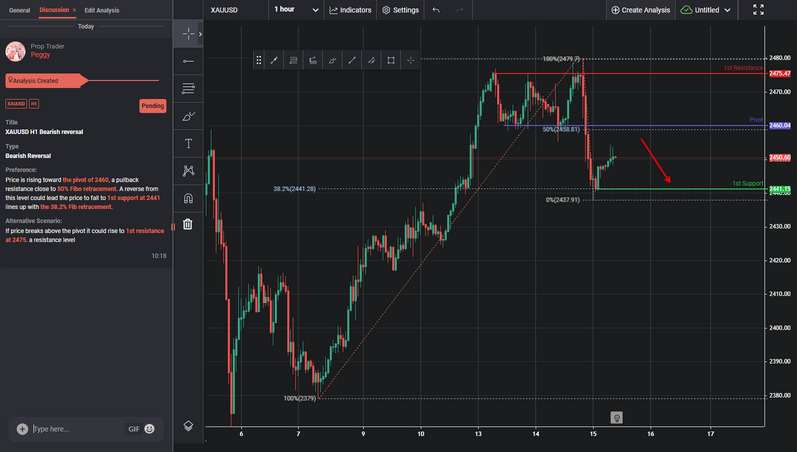Toggle magnet snap mode
This screenshot has width=798, height=452.
[188, 198]
